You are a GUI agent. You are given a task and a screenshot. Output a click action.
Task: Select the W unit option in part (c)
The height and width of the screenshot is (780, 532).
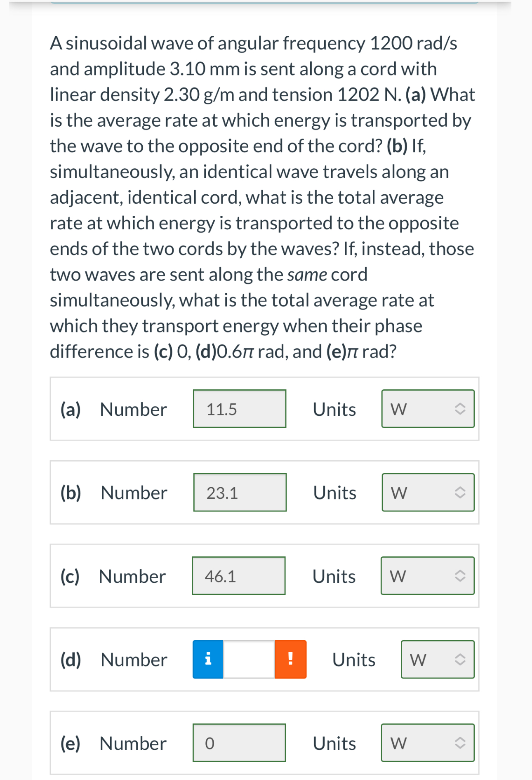click(428, 576)
